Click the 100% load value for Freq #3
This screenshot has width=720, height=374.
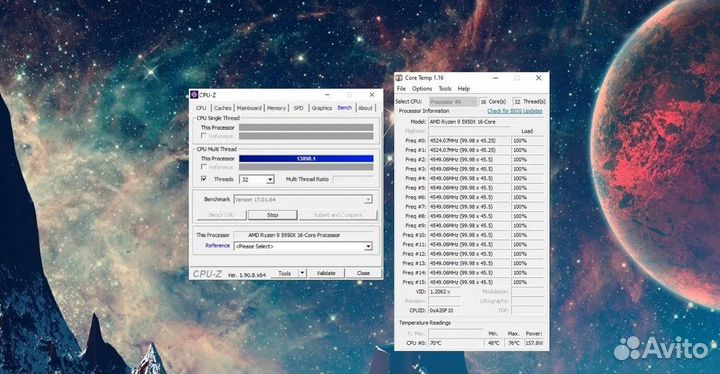[528, 169]
